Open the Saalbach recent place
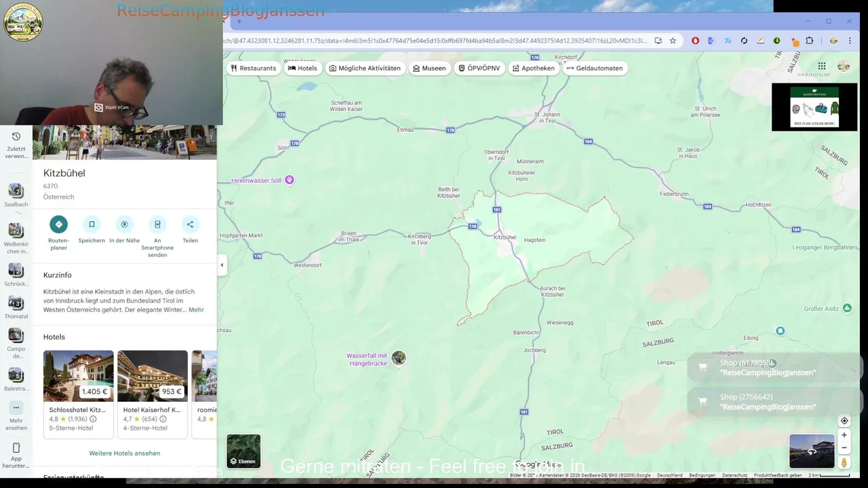The height and width of the screenshot is (488, 868). [x=16, y=191]
